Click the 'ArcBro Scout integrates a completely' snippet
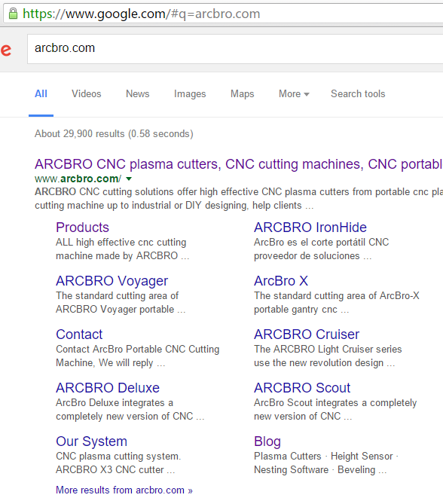Image resolution: width=443 pixels, height=504 pixels. click(x=335, y=403)
